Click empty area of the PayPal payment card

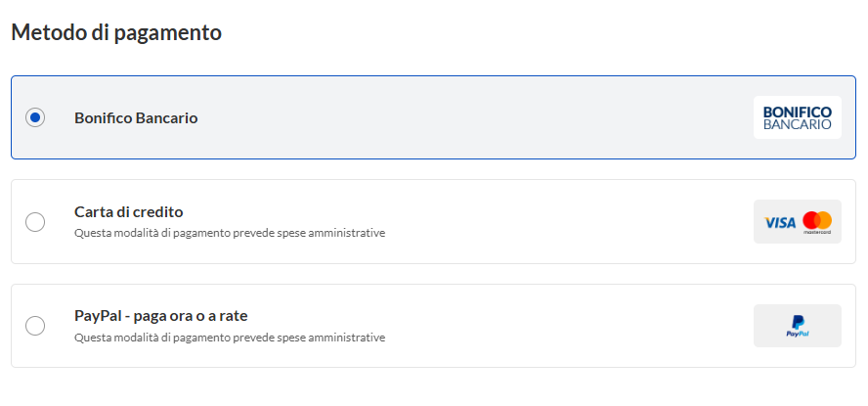pyautogui.click(x=567, y=326)
